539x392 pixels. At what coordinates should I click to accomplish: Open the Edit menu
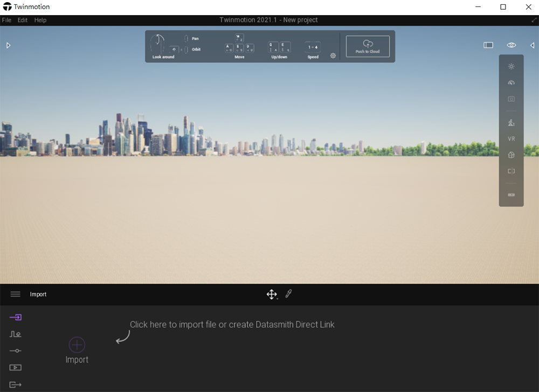[x=22, y=20]
